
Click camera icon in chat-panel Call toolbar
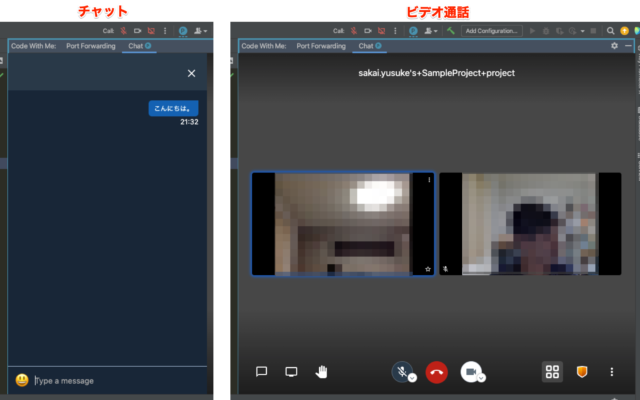(x=137, y=31)
